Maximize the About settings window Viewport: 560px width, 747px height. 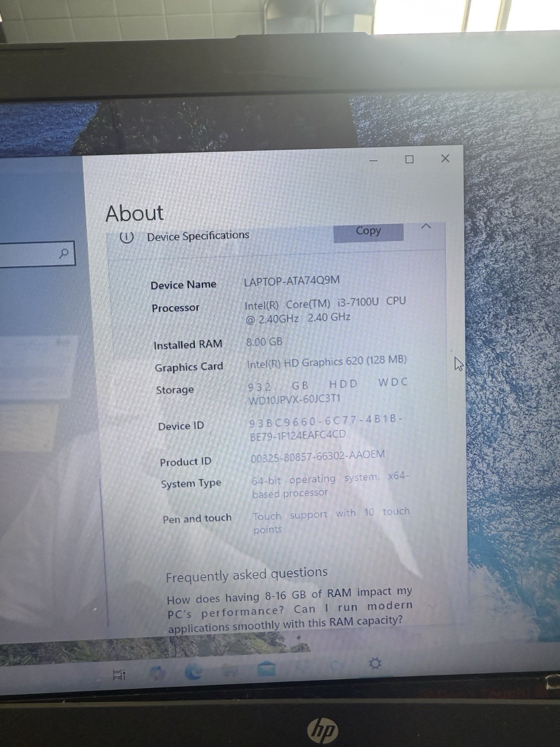pos(409,160)
